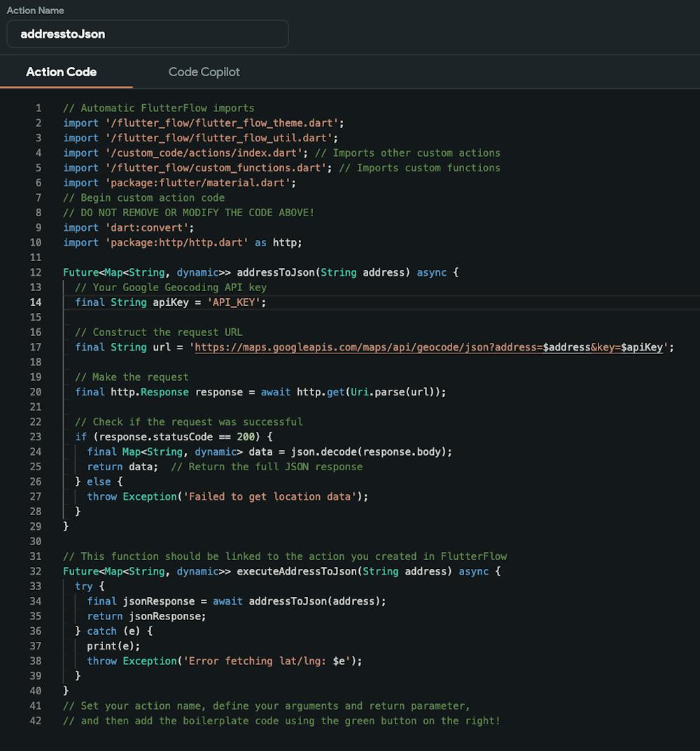Click line number 32 in the gutter
The image size is (700, 751).
click(x=35, y=571)
